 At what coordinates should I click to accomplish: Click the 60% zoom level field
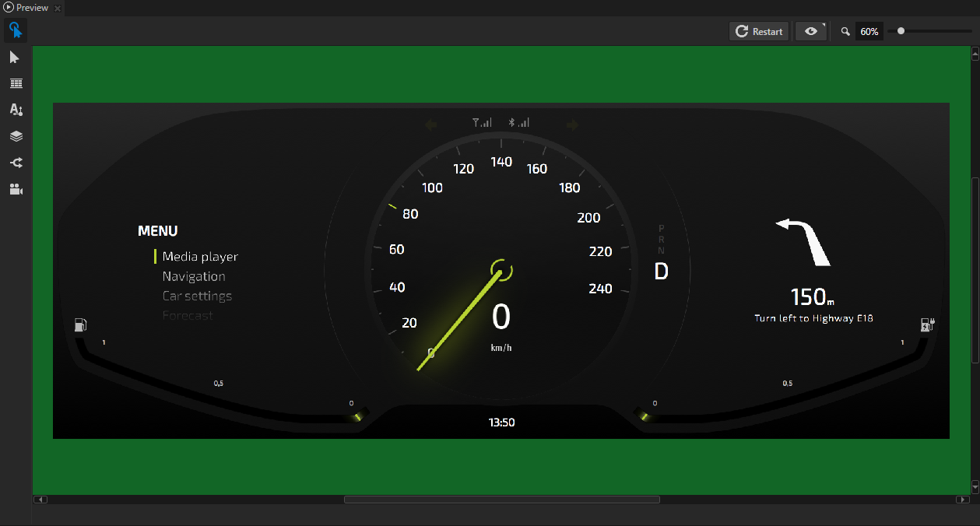869,32
